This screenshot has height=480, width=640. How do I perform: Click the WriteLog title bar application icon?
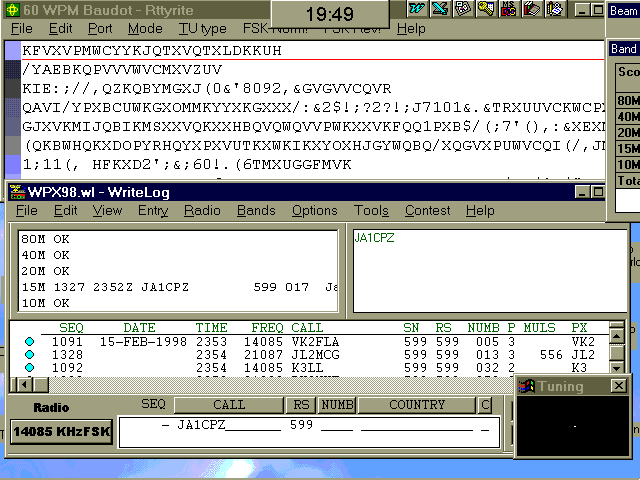(17, 192)
